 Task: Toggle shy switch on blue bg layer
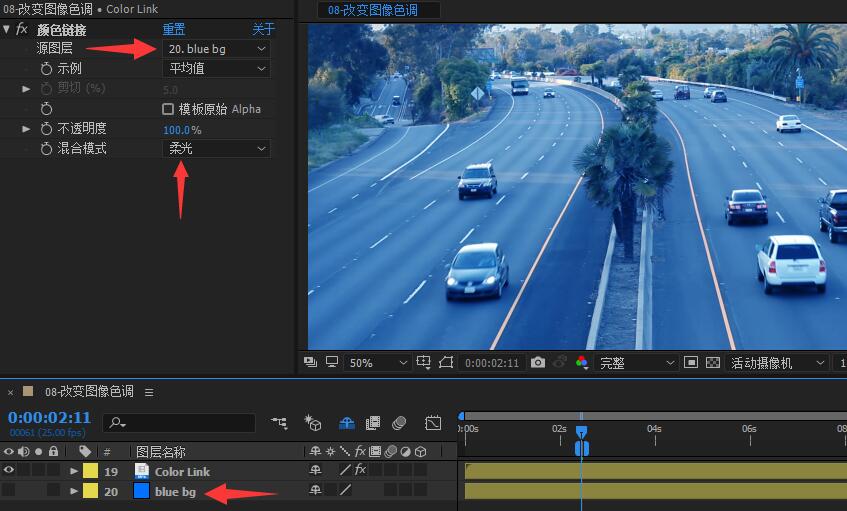pyautogui.click(x=315, y=490)
